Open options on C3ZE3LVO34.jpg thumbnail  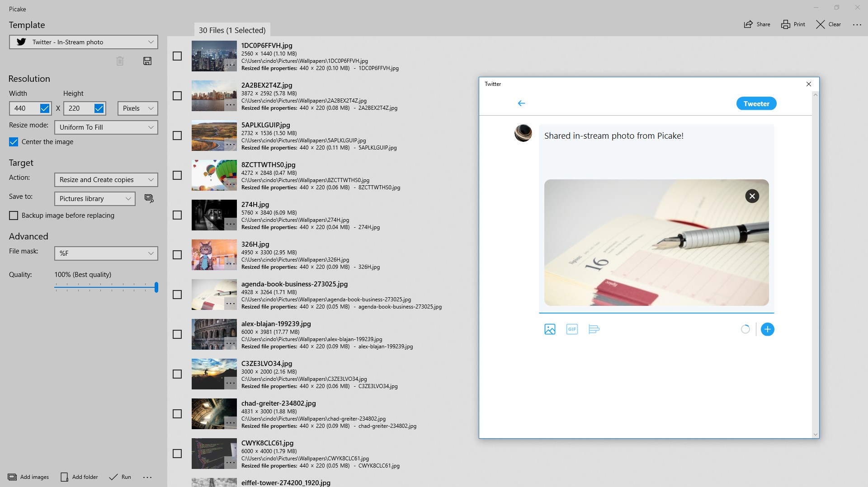tap(231, 383)
